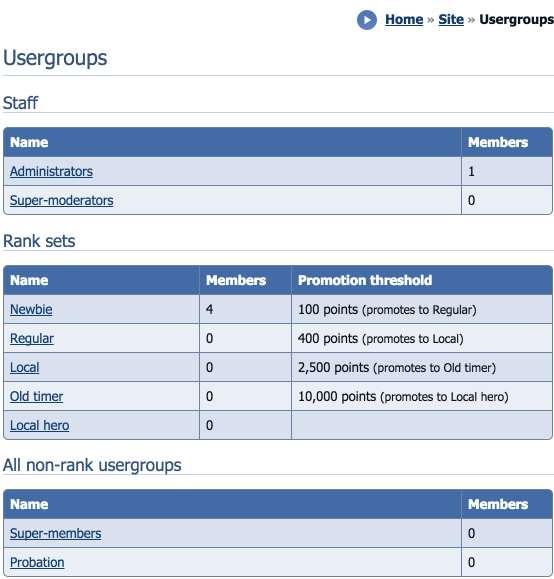Open the Site breadcrumb link
This screenshot has width=554, height=579.
[451, 19]
